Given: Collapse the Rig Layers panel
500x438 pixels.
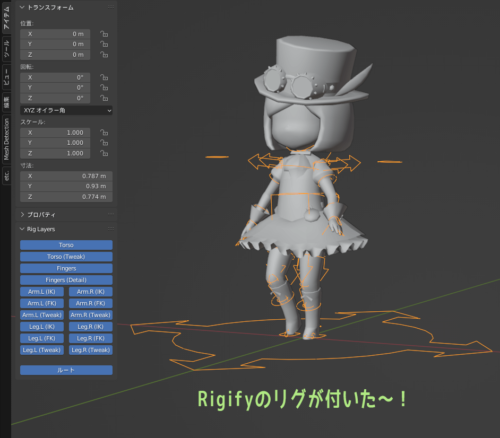Looking at the screenshot, I should (x=22, y=229).
